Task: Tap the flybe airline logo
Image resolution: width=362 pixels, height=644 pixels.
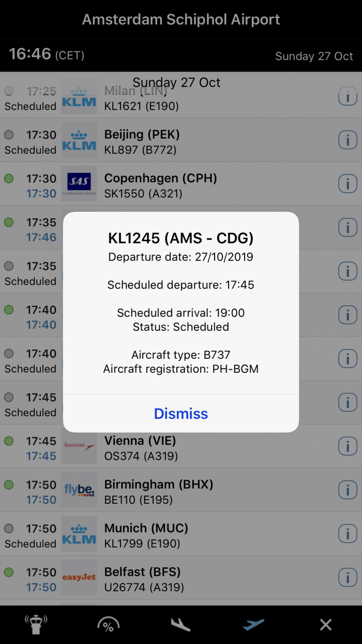Action: pos(79,490)
